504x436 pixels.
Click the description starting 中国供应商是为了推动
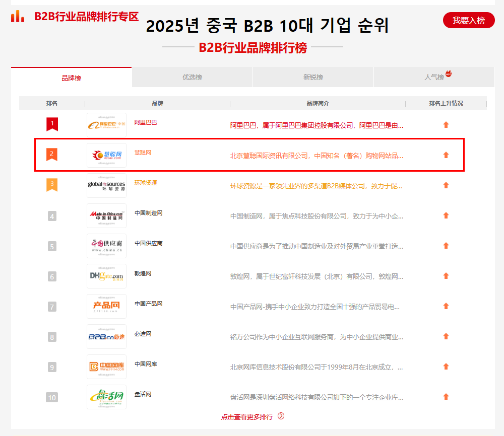click(317, 246)
